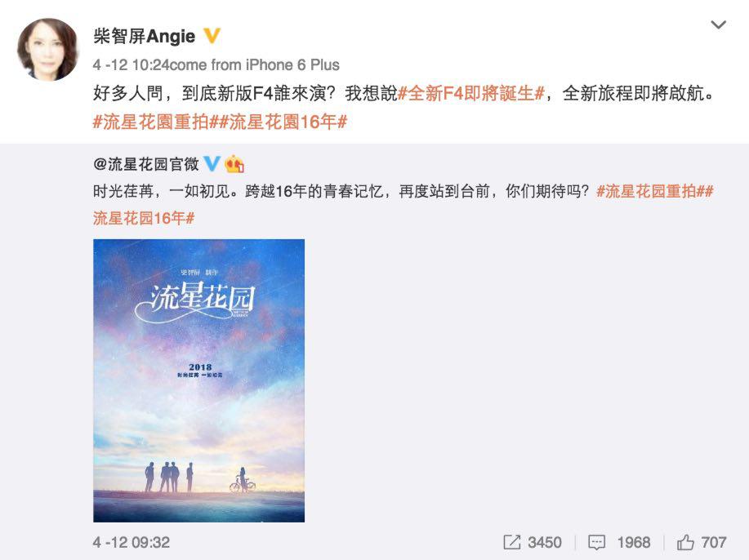The width and height of the screenshot is (749, 560).
Task: Open hashtag 流星花园16年# in reposted text
Action: tap(144, 219)
